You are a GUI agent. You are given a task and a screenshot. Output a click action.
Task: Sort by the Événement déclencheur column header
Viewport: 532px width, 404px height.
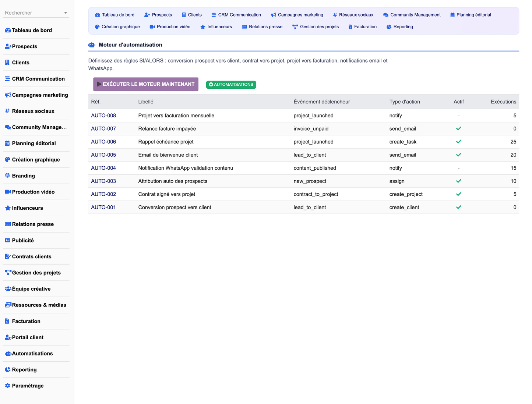[x=322, y=102]
